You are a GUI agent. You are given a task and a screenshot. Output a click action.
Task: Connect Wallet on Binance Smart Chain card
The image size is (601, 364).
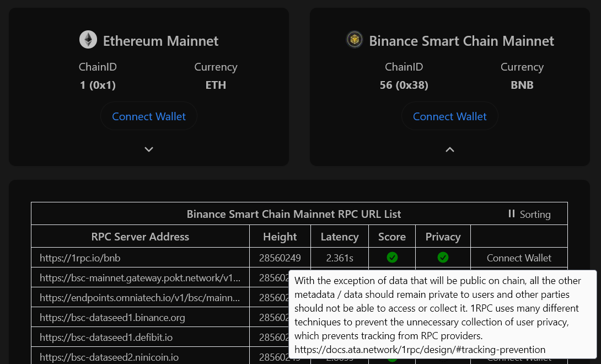click(450, 116)
